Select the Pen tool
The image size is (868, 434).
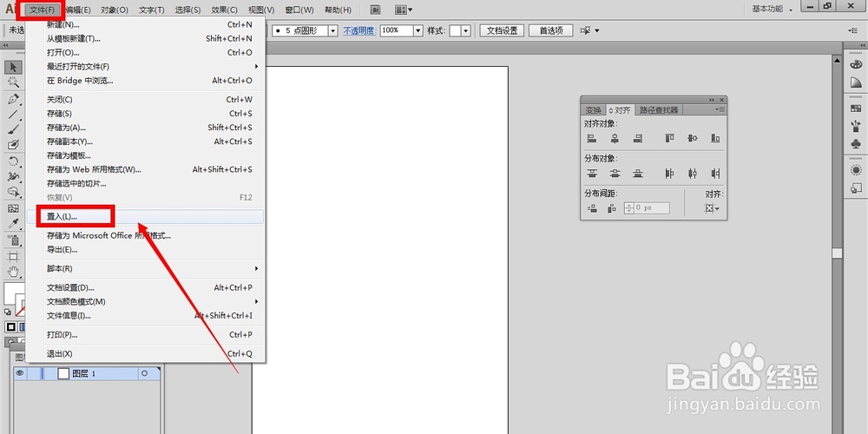click(x=13, y=99)
